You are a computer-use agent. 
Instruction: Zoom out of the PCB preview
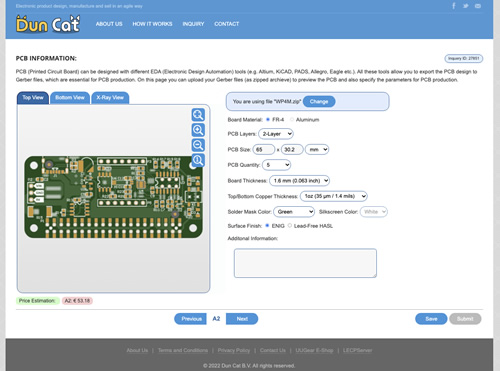198,145
